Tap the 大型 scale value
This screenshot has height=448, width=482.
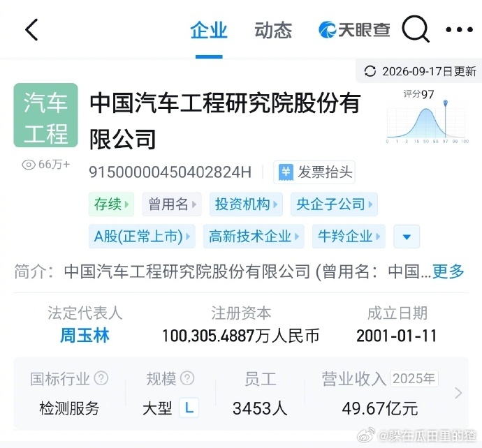[x=157, y=408]
